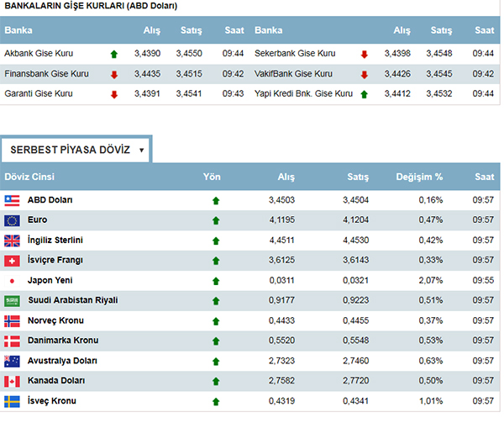The image size is (504, 423).
Task: Click the Japan flag beside Japon Yeni
Action: (x=12, y=281)
